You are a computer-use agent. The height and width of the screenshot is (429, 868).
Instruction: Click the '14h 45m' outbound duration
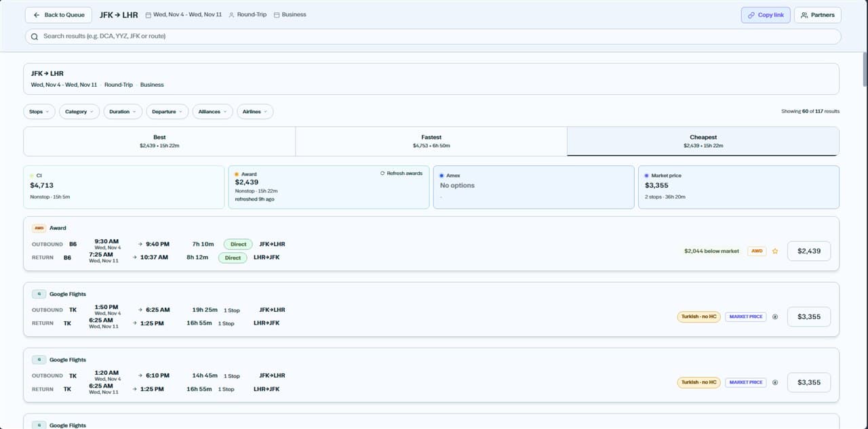[x=205, y=375]
